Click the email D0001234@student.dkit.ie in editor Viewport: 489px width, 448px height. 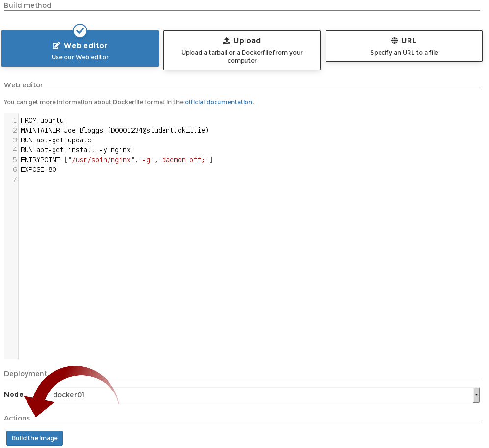[x=158, y=130]
